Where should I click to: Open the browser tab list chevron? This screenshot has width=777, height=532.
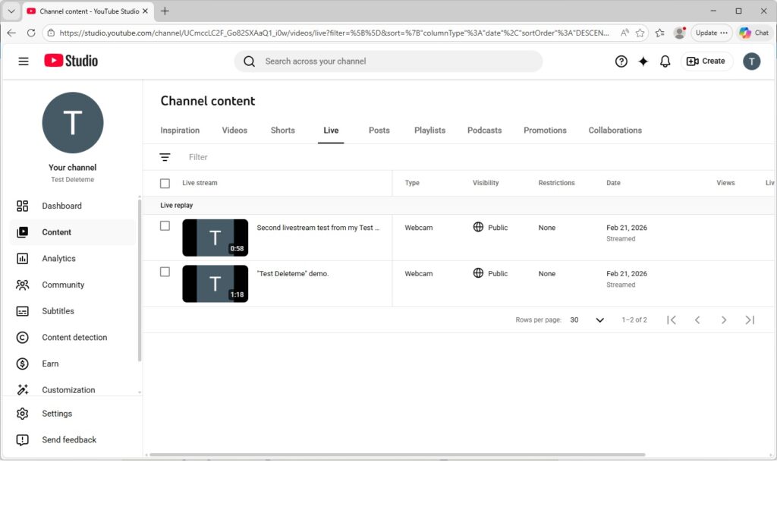coord(11,11)
